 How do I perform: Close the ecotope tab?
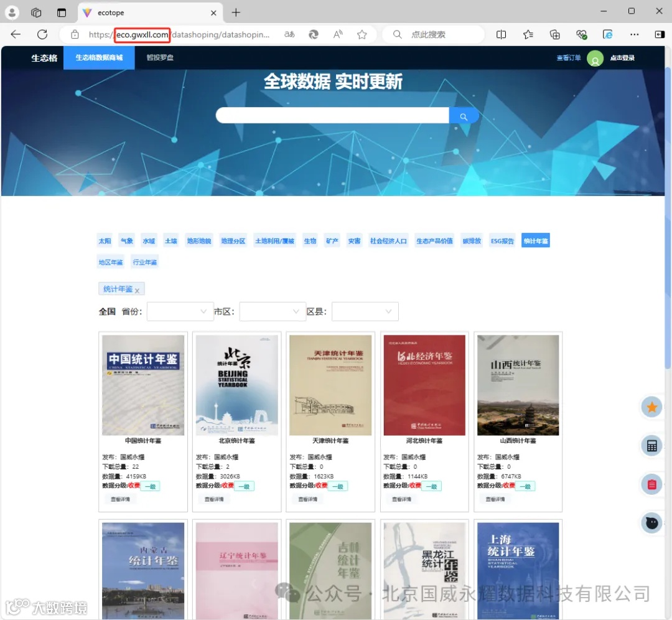coord(213,13)
